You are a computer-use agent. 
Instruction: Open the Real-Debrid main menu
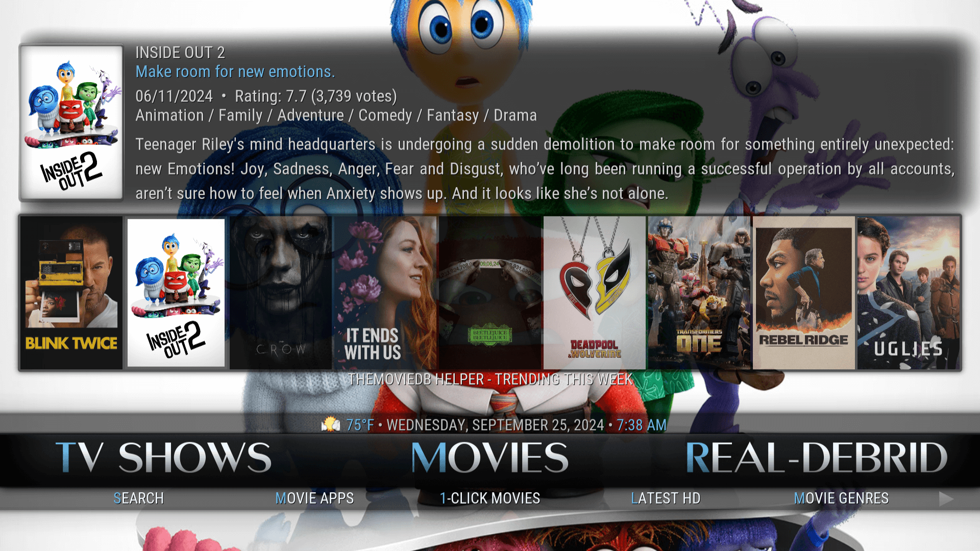[x=817, y=458]
